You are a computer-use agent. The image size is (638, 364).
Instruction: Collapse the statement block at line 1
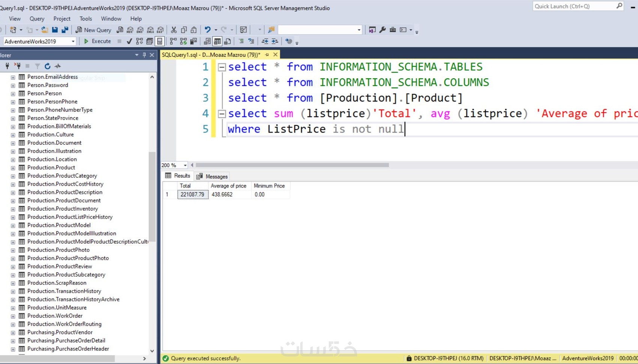tap(222, 67)
